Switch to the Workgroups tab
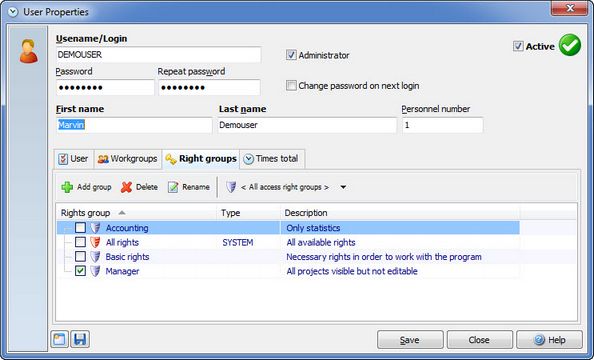The height and width of the screenshot is (360, 594). click(128, 159)
